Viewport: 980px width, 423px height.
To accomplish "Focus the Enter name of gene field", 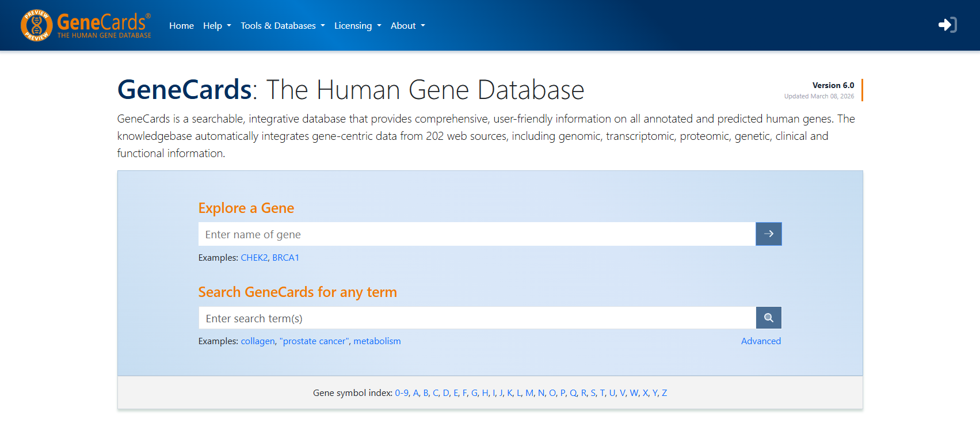I will [x=477, y=234].
